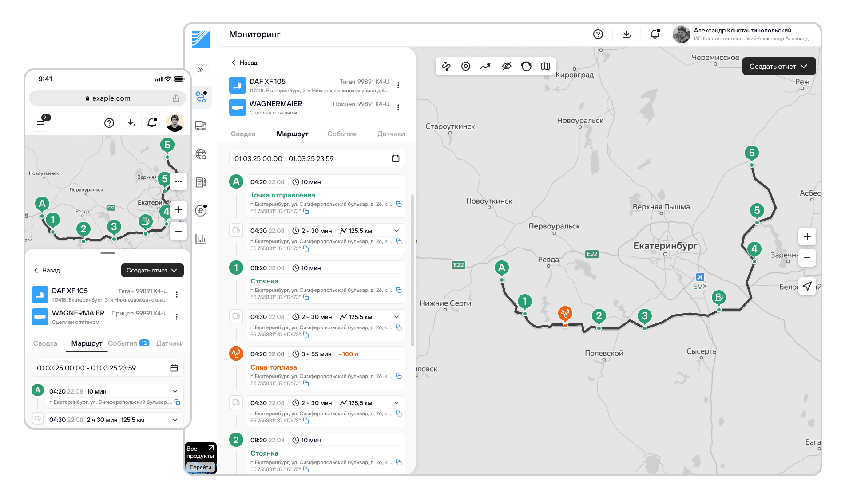Toggle the link chain map tool
853x504 pixels.
click(x=446, y=66)
